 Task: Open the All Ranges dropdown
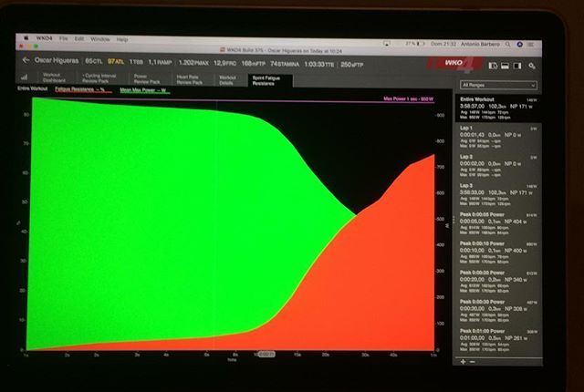point(498,85)
